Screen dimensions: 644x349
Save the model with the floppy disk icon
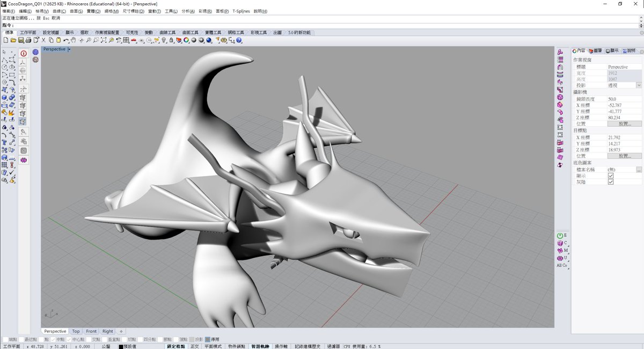(21, 40)
